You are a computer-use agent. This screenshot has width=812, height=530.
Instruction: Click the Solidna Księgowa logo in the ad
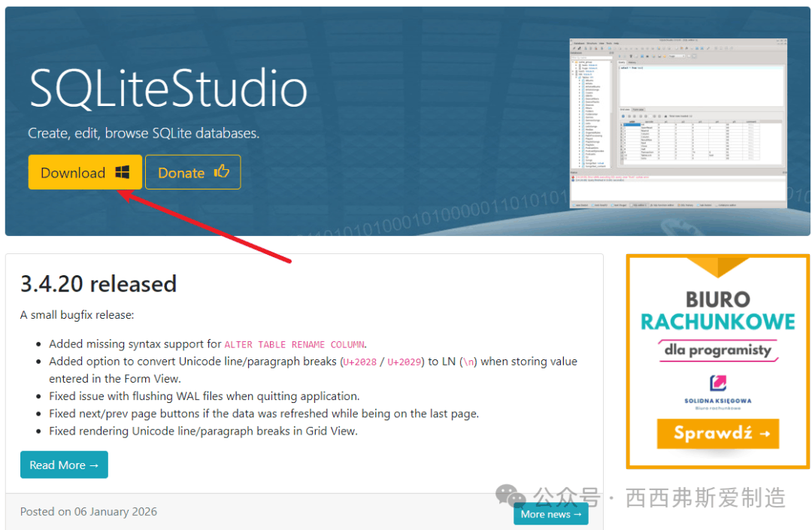pyautogui.click(x=718, y=382)
